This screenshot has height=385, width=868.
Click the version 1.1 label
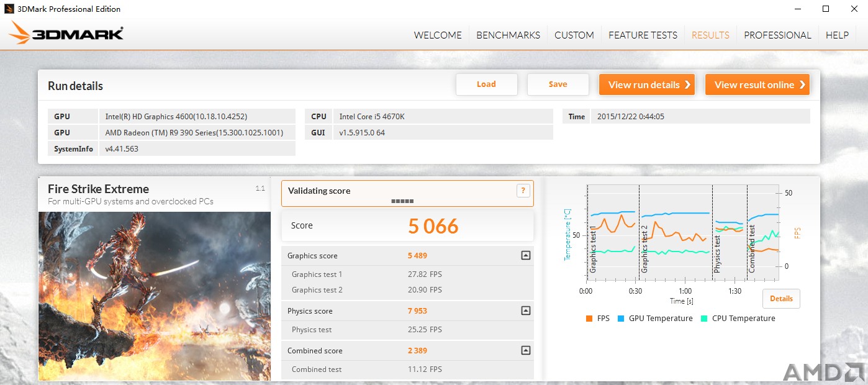coord(260,188)
